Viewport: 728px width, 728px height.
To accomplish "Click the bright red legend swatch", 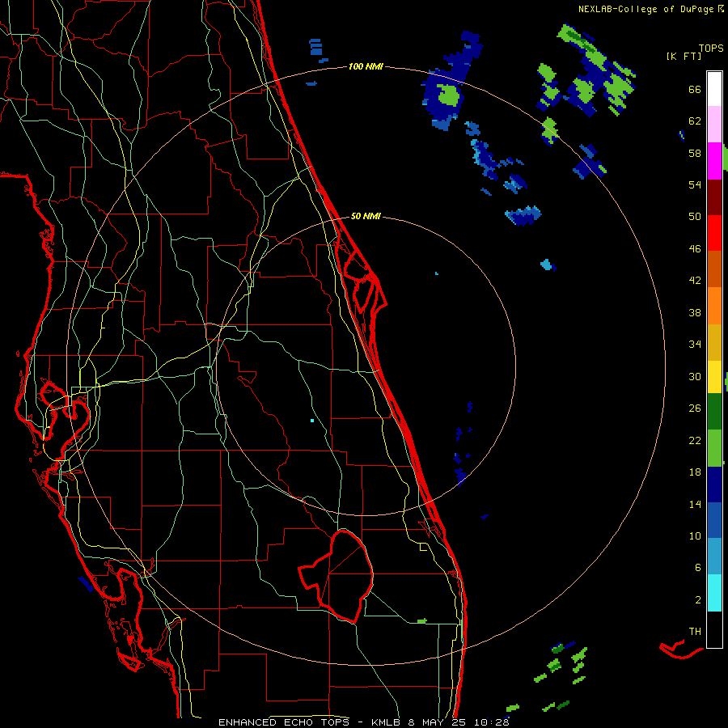I will (x=714, y=233).
